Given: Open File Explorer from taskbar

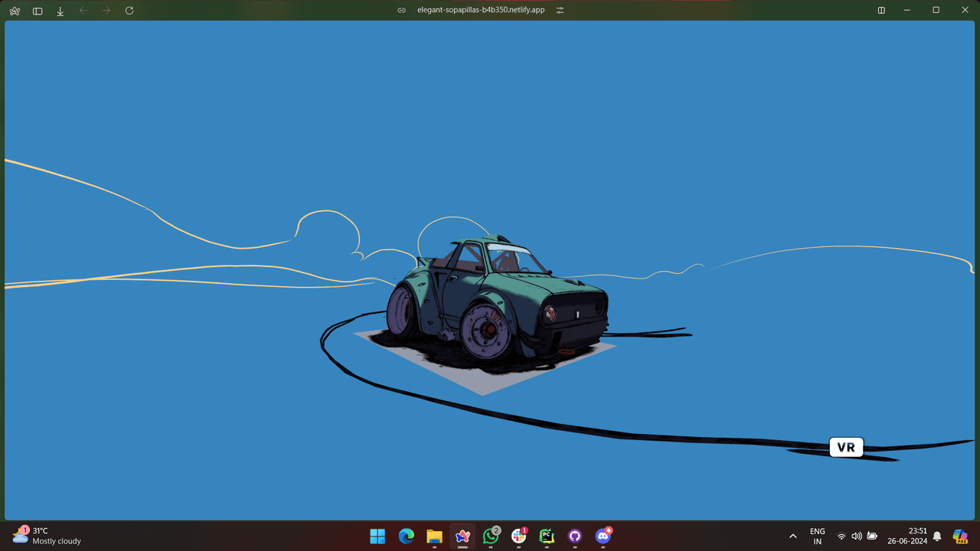Looking at the screenshot, I should click(434, 536).
